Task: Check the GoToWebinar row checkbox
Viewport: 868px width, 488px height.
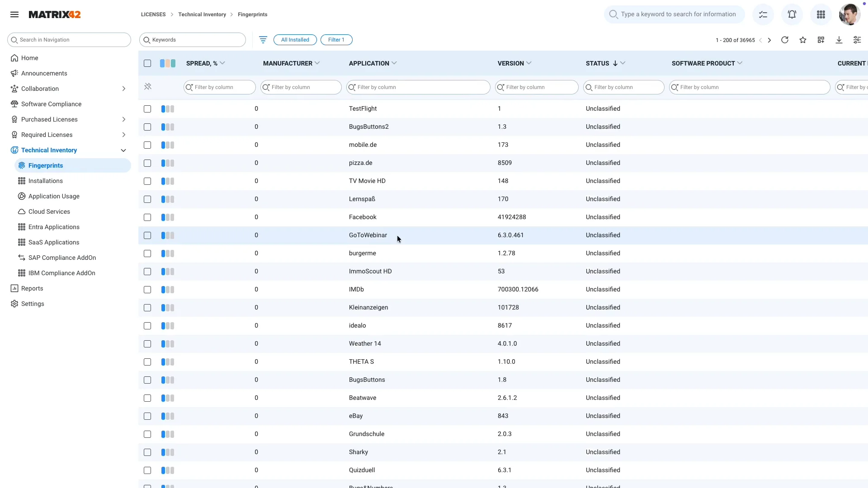Action: tap(147, 235)
